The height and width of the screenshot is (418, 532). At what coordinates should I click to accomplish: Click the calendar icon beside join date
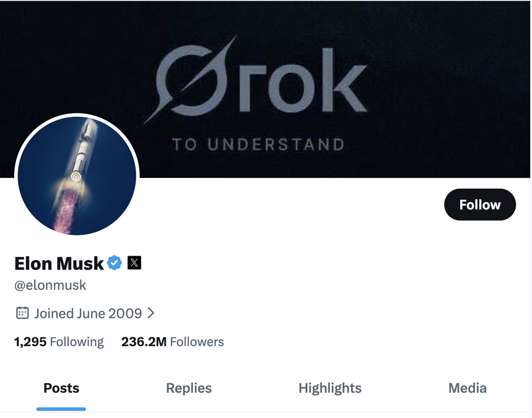coord(22,313)
